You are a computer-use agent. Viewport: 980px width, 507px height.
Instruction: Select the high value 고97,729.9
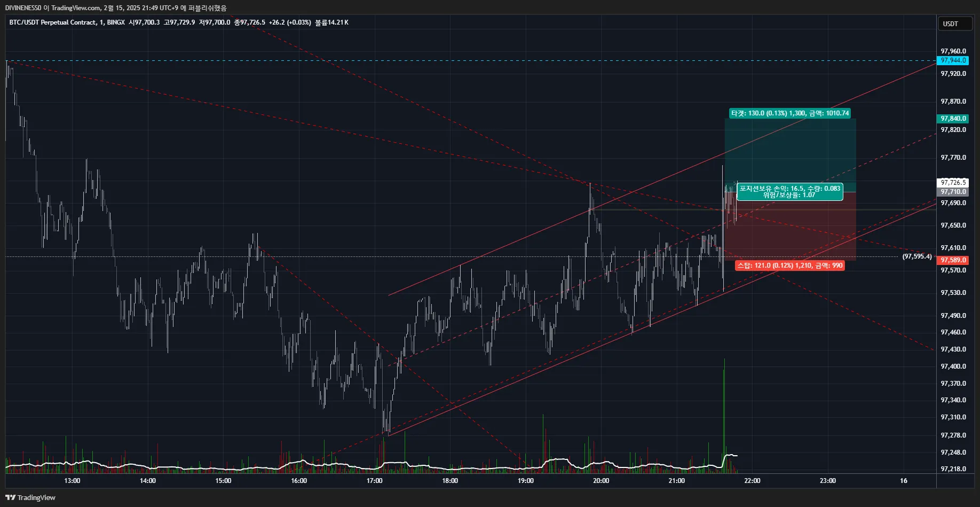coord(179,22)
